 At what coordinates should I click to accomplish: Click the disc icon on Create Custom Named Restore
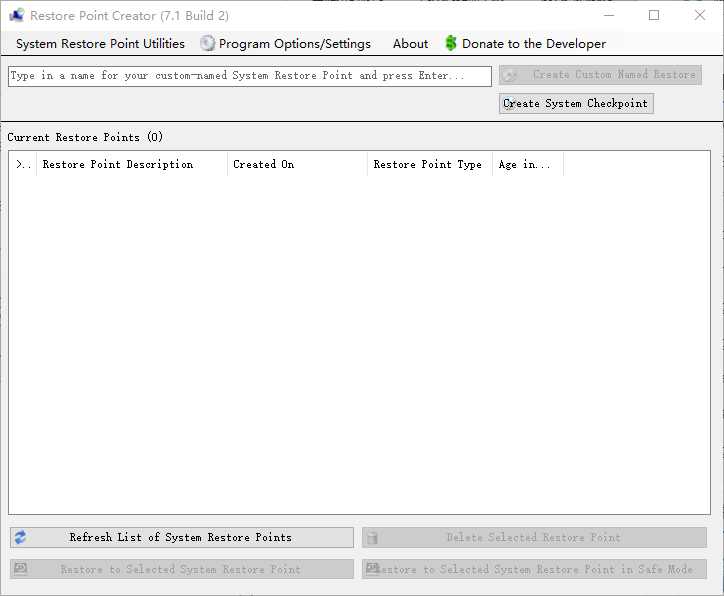(x=509, y=75)
